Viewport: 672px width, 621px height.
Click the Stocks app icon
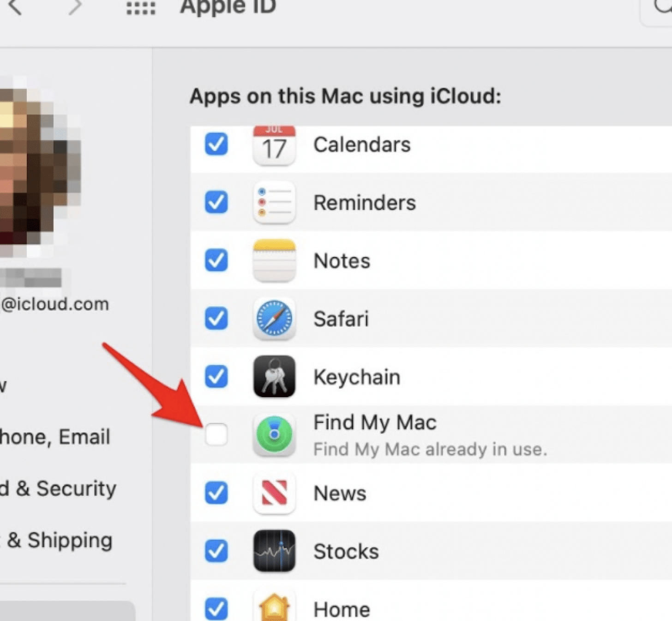274,551
